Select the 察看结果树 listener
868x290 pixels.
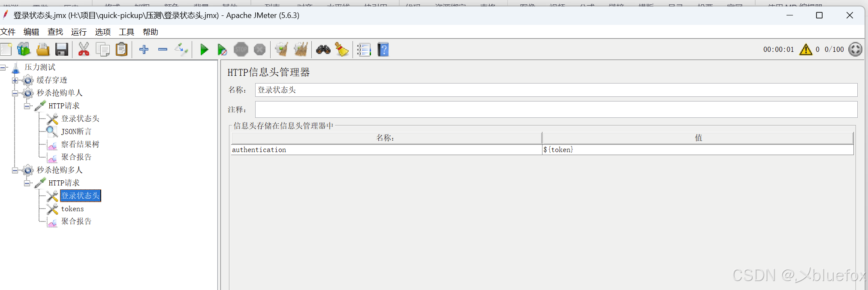(x=80, y=144)
